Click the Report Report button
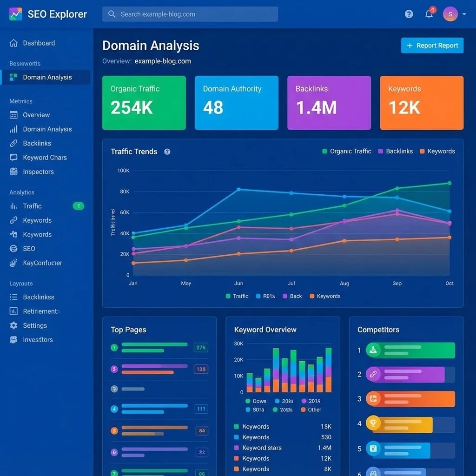476x476 pixels. pos(432,46)
